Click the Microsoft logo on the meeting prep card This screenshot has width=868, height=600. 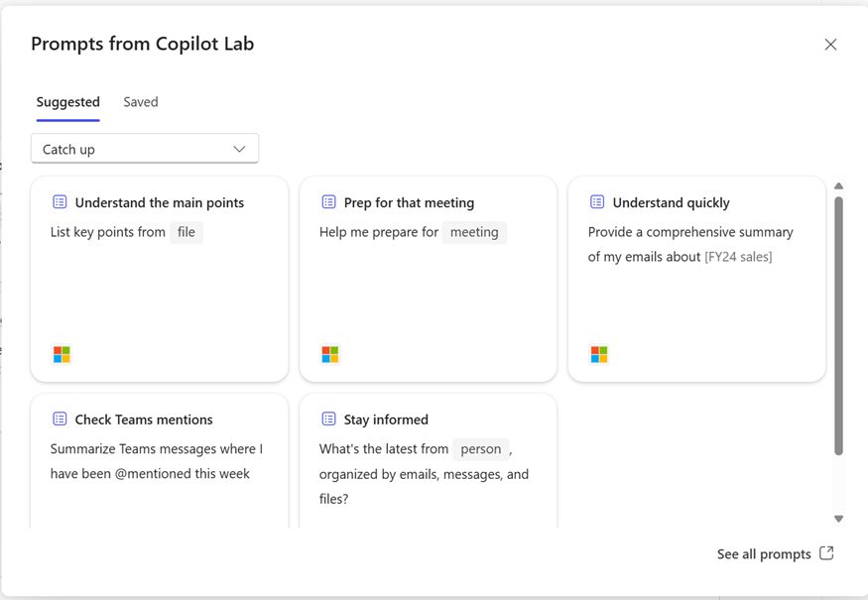tap(330, 354)
